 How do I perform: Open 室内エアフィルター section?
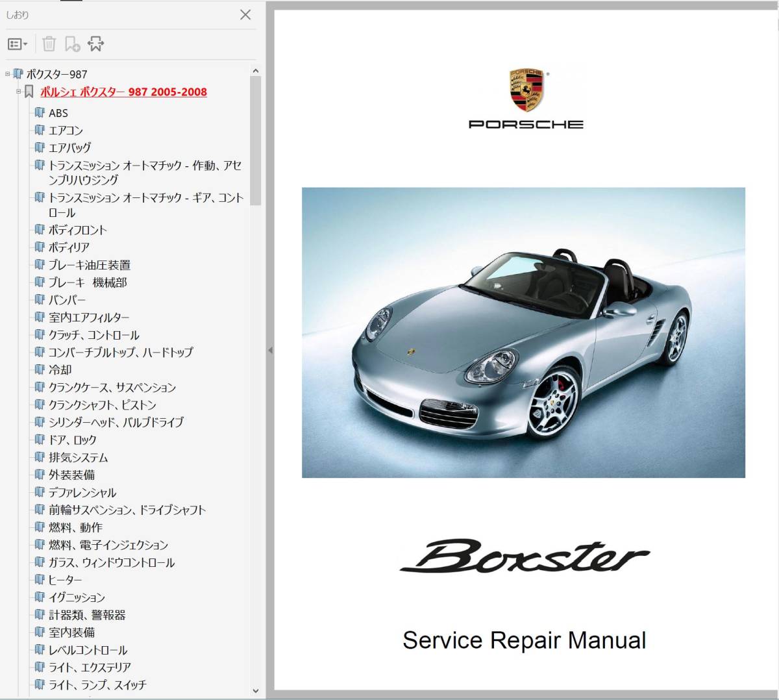[x=89, y=318]
